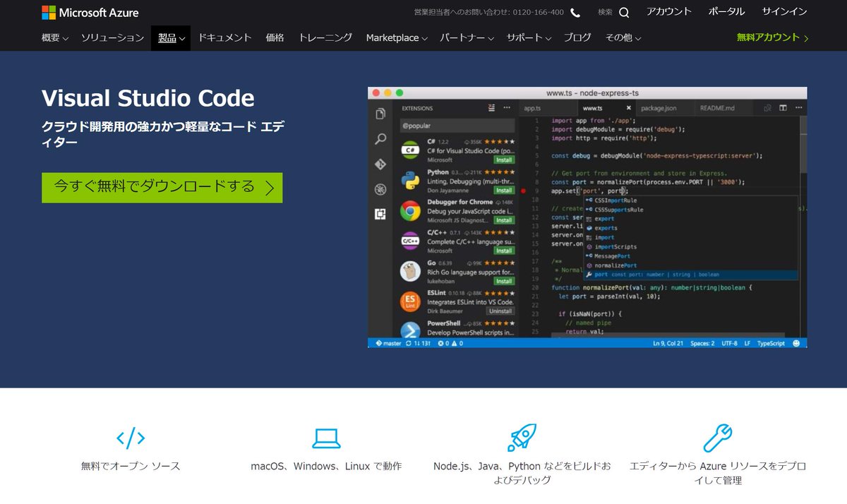Click the @popular extensions search field
Viewport: 847px width, 504px height.
[x=457, y=126]
